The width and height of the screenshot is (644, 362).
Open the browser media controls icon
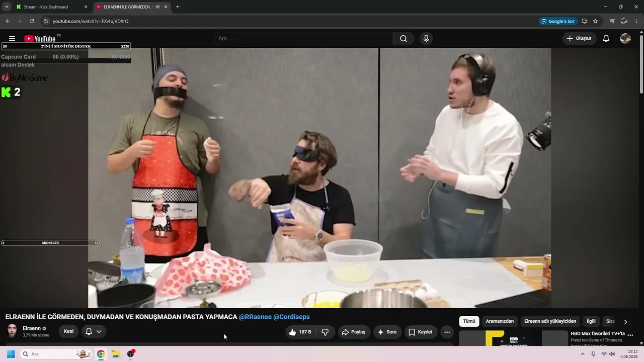pos(612,21)
